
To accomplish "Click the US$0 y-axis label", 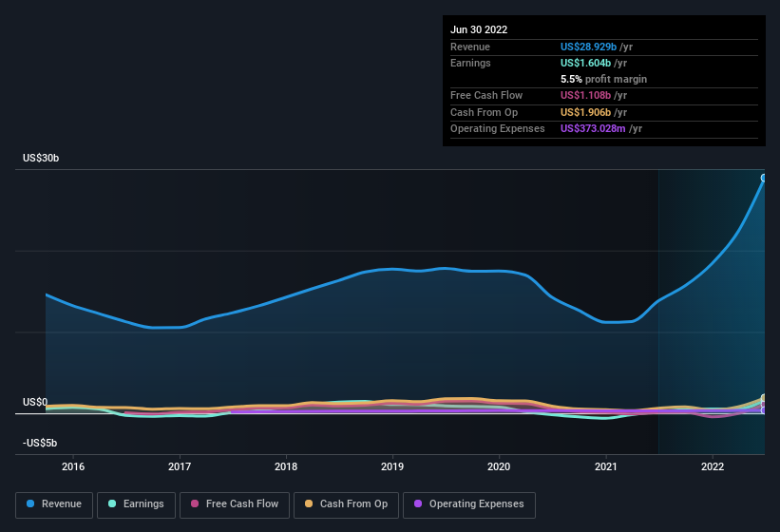I will [35, 402].
